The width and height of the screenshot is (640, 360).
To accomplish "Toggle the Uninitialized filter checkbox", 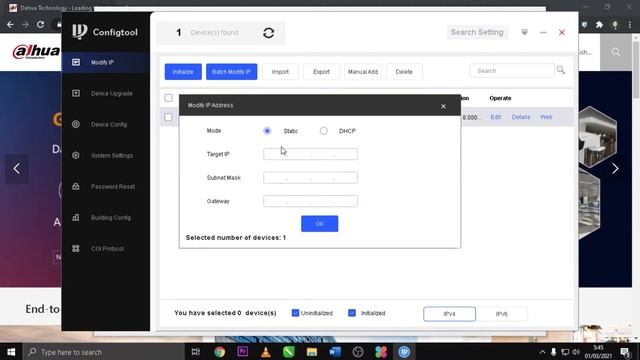I will click(295, 313).
